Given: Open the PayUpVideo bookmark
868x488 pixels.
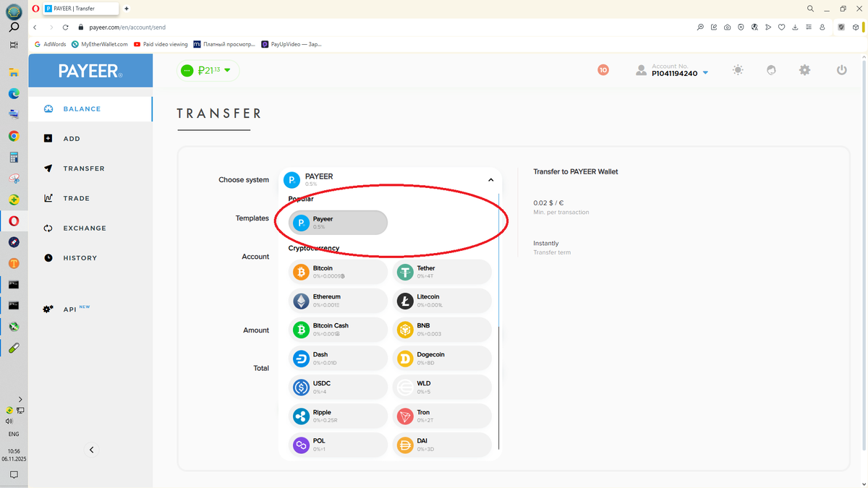Looking at the screenshot, I should [292, 44].
